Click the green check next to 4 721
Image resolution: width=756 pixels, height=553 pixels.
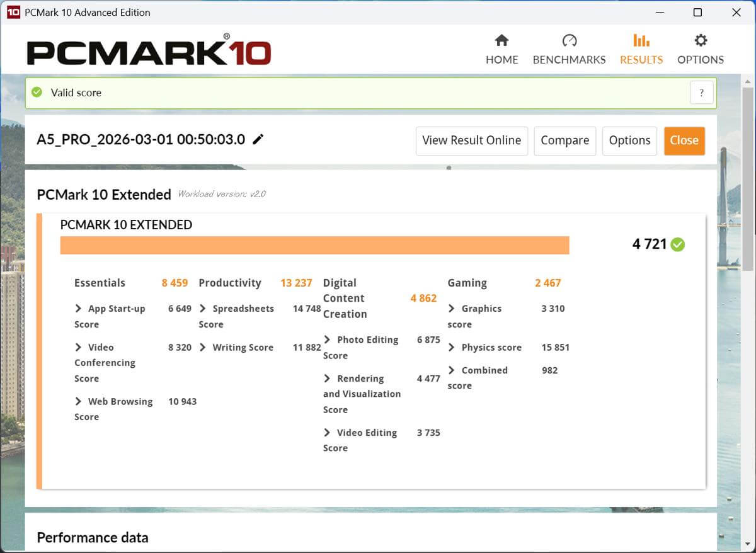pyautogui.click(x=678, y=244)
